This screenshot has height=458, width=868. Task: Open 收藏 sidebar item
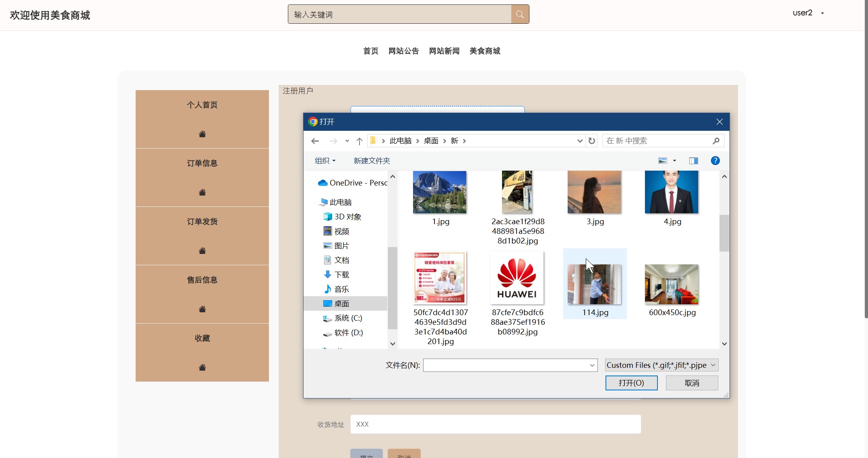[202, 338]
